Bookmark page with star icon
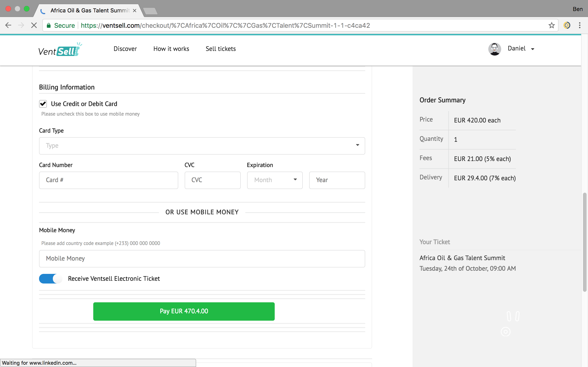This screenshot has width=588, height=367. [x=551, y=25]
